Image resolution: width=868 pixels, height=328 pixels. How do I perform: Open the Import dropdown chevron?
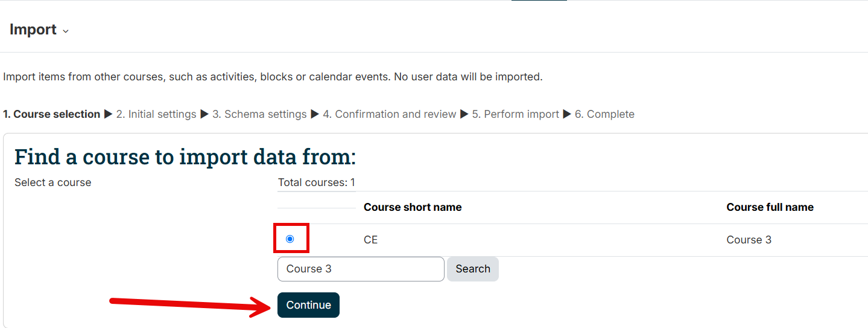point(66,31)
